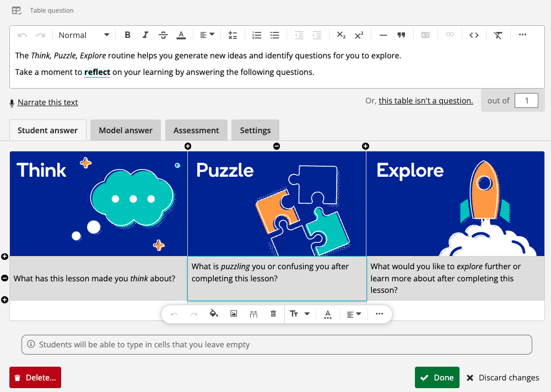This screenshot has width=551, height=392.
Task: Open the Assessment tab
Action: click(196, 130)
